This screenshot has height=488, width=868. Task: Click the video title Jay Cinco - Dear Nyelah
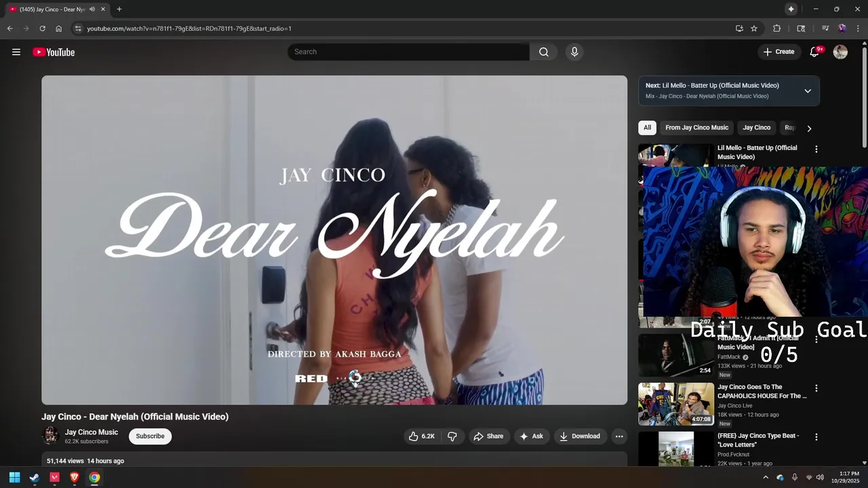pos(135,417)
